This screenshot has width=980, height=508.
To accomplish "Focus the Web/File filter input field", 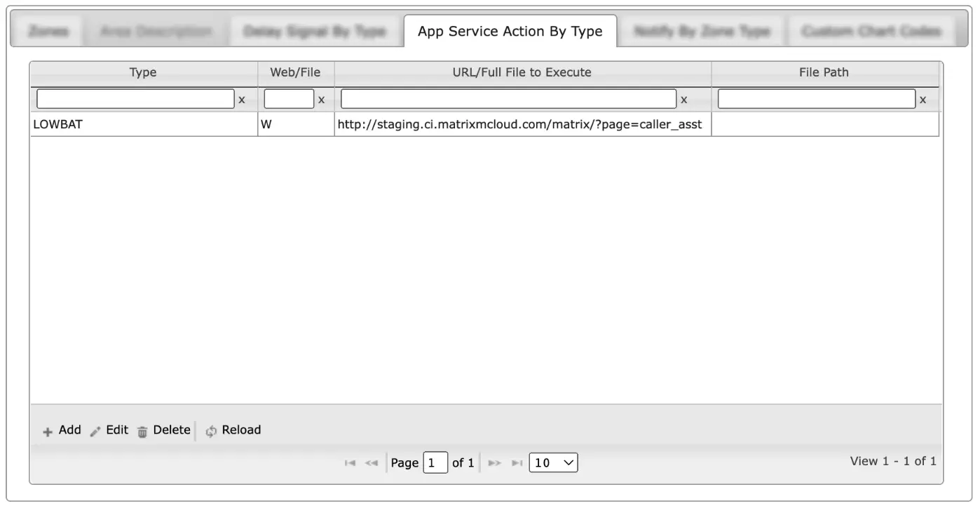I will click(289, 99).
